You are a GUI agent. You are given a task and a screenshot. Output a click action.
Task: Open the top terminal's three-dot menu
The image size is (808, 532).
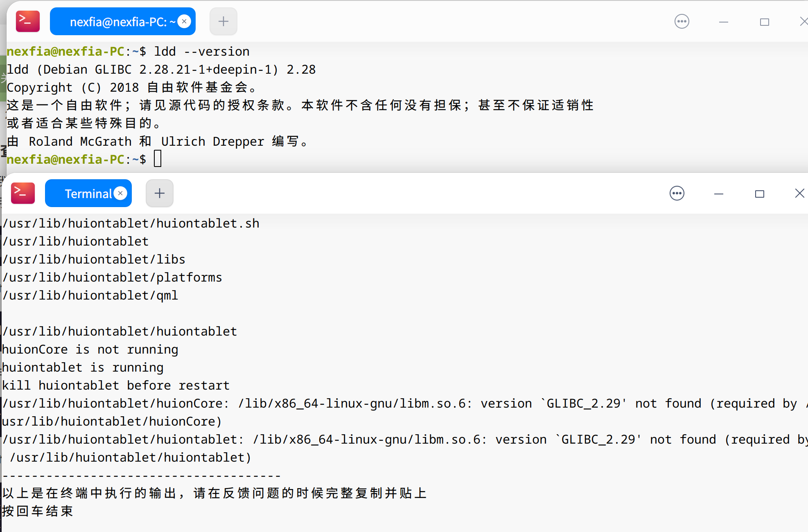tap(682, 22)
